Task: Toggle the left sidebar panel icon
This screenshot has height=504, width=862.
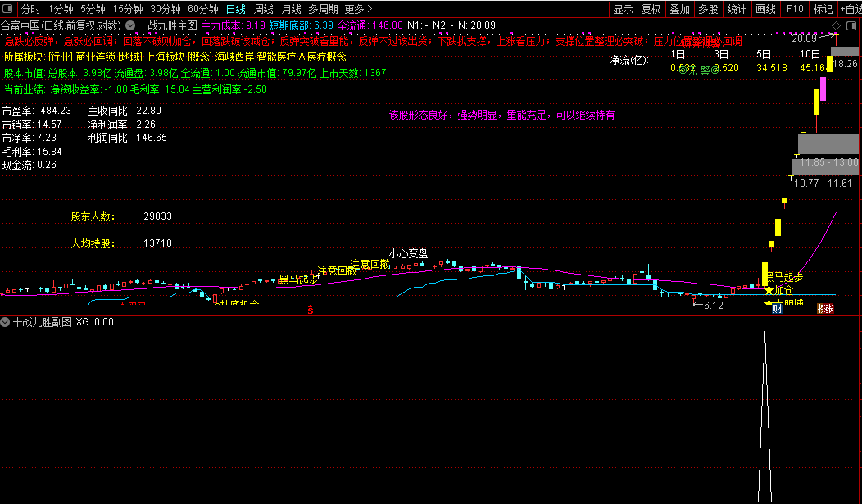Action: pyautogui.click(x=8, y=9)
